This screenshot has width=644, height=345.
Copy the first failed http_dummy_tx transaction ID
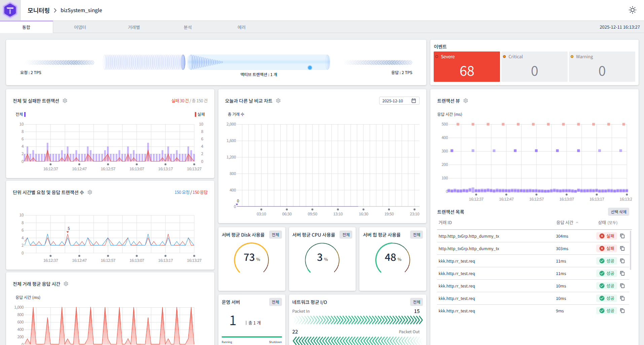tap(622, 236)
